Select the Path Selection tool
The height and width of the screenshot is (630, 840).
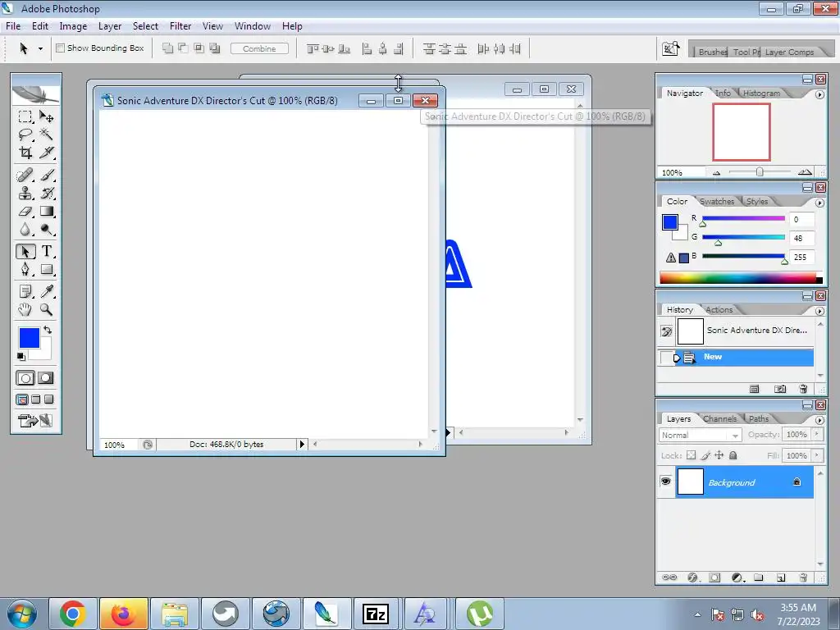[x=25, y=251]
